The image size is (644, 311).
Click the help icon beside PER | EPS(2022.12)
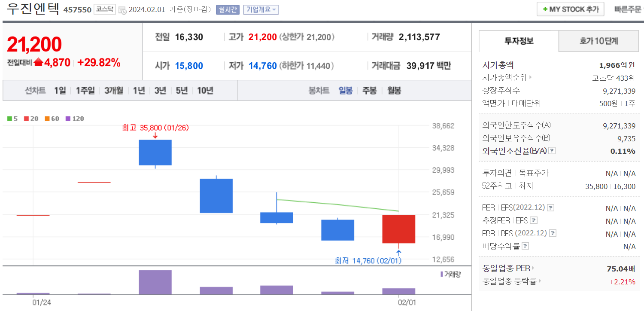550,208
